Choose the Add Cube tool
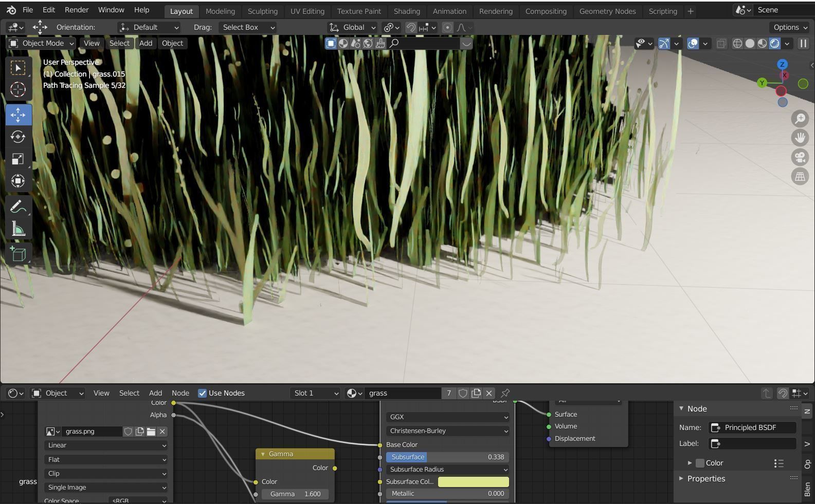The height and width of the screenshot is (504, 815). (18, 254)
